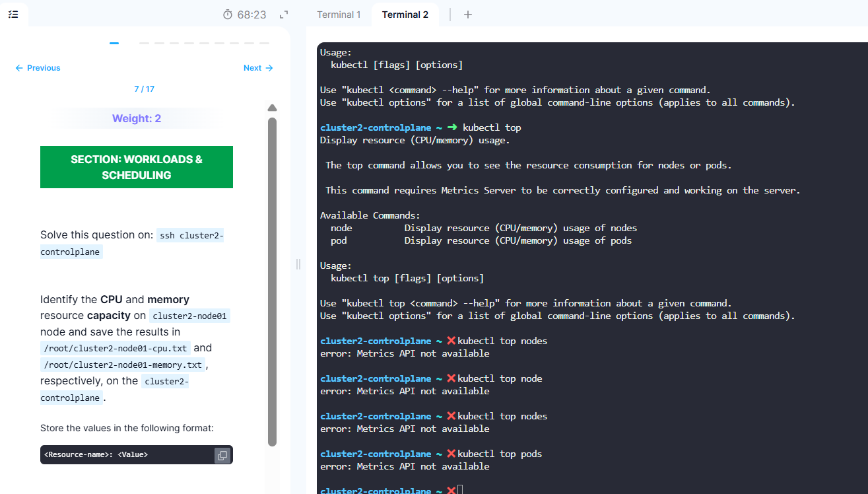Viewport: 868px width, 494px height.
Task: Go to Previous question
Action: point(38,68)
